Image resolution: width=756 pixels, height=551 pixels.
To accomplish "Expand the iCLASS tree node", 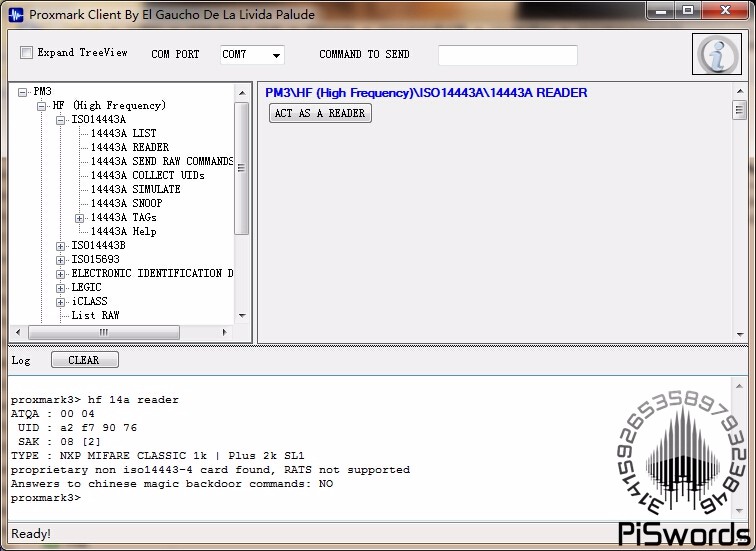I will [x=60, y=302].
